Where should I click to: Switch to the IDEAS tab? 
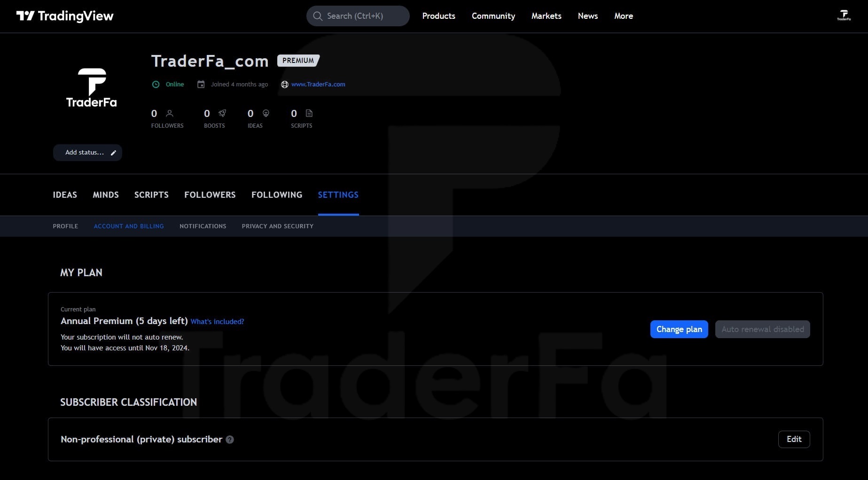[x=65, y=195]
